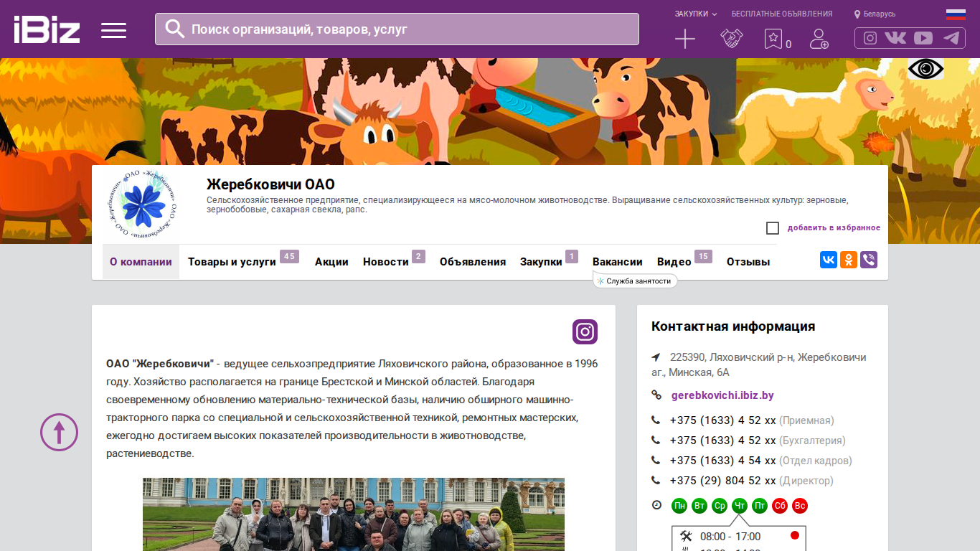Share company page on Odnoklassniki
980x551 pixels.
point(849,260)
